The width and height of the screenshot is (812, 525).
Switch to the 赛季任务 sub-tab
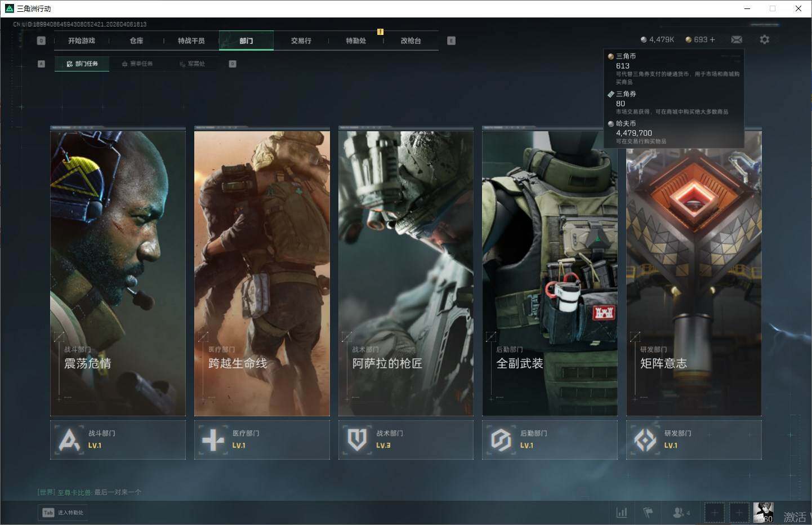pos(137,64)
